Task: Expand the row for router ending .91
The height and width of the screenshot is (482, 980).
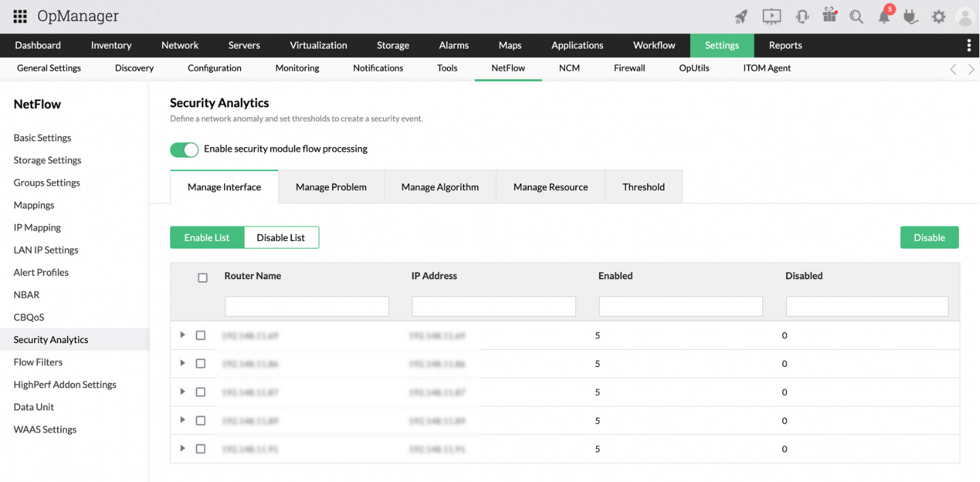Action: click(182, 448)
